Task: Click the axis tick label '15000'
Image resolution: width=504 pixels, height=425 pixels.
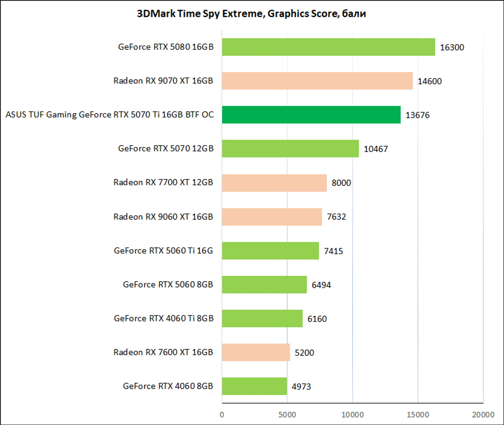Action: click(418, 415)
